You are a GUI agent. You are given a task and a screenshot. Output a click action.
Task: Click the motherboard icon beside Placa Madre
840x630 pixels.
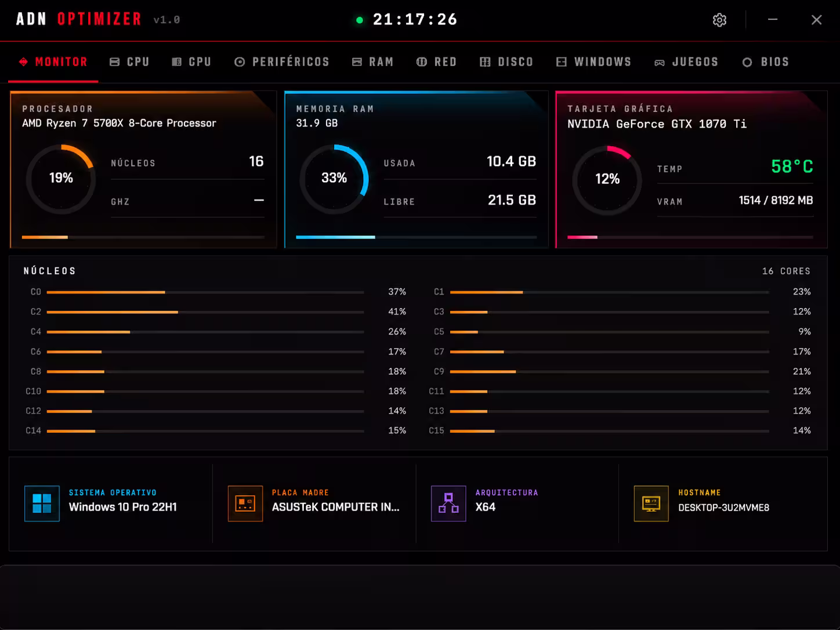[x=245, y=504]
